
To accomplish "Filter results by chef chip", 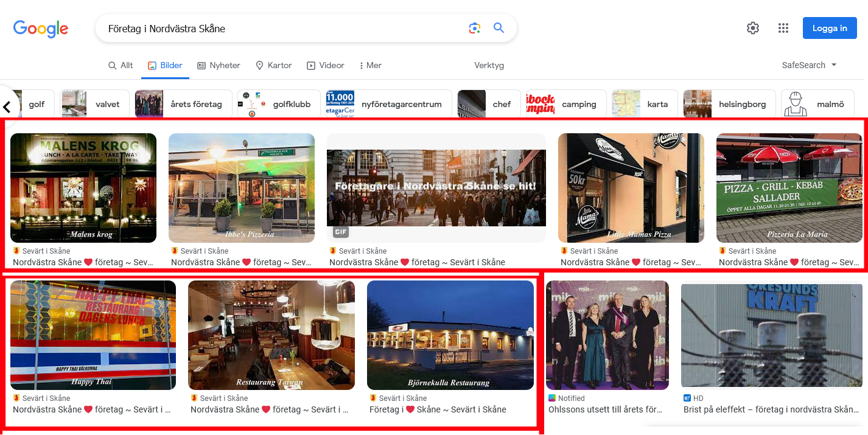I will tap(489, 104).
